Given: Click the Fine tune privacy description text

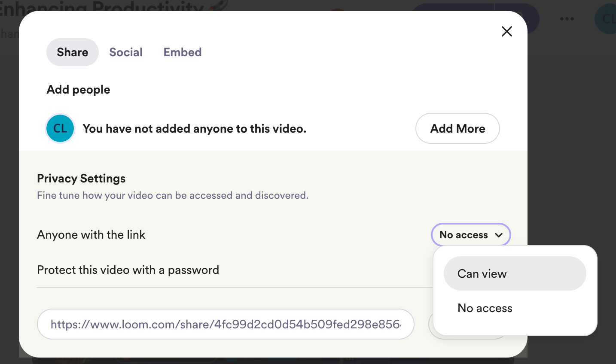Looking at the screenshot, I should (172, 195).
